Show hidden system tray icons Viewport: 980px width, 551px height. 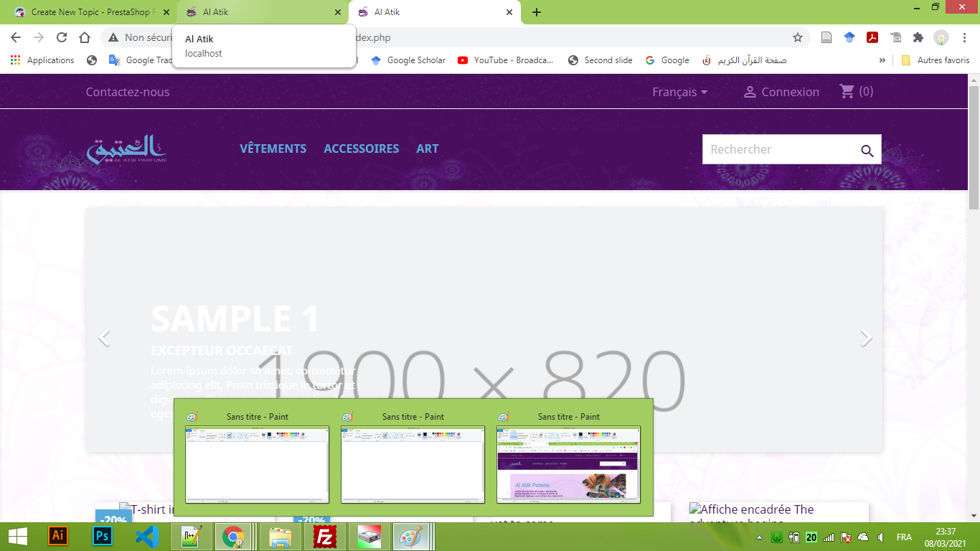[x=760, y=537]
